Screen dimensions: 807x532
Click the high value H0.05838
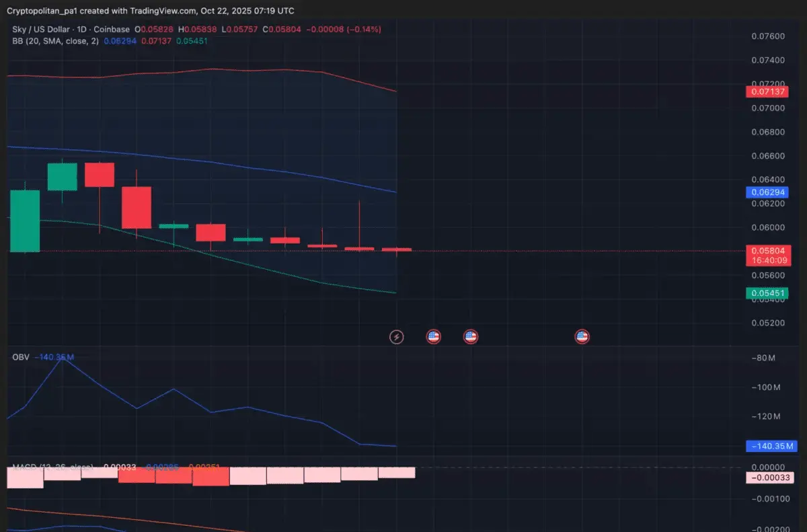tap(198, 30)
